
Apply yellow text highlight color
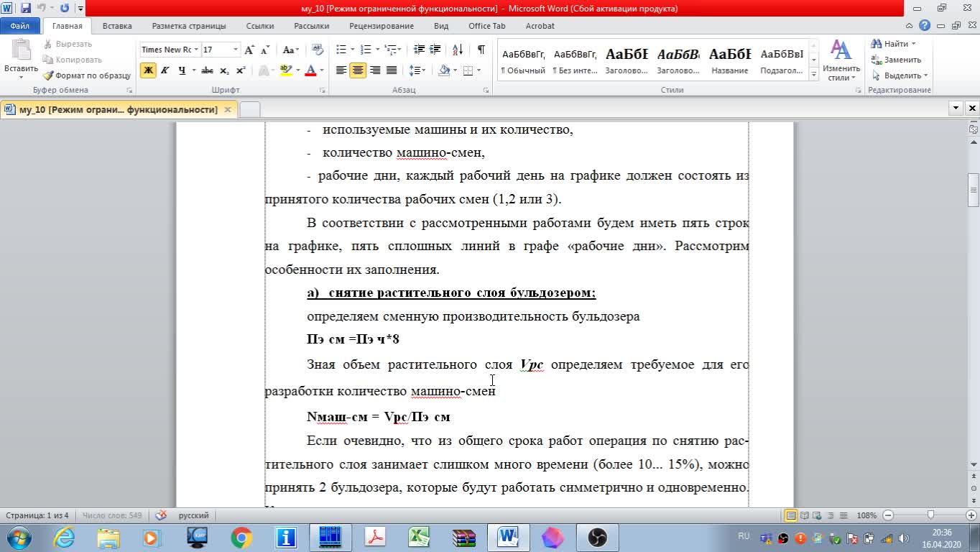(x=285, y=70)
